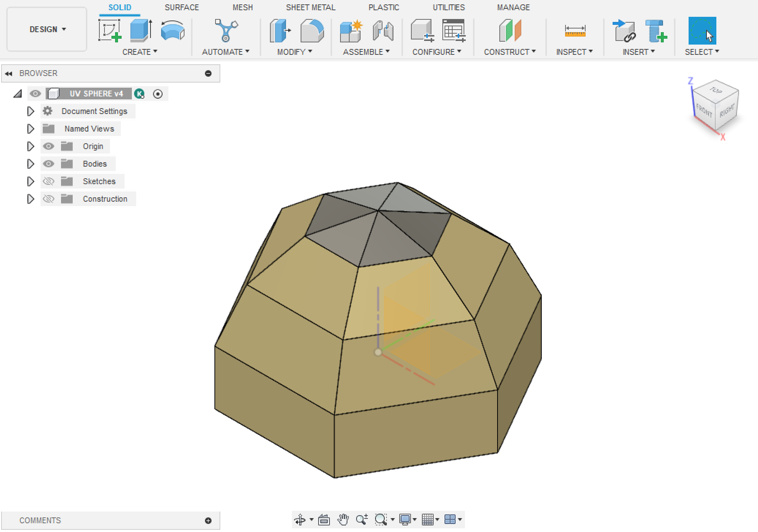Select the Joint tool icon
The image size is (758, 532).
coord(383,30)
